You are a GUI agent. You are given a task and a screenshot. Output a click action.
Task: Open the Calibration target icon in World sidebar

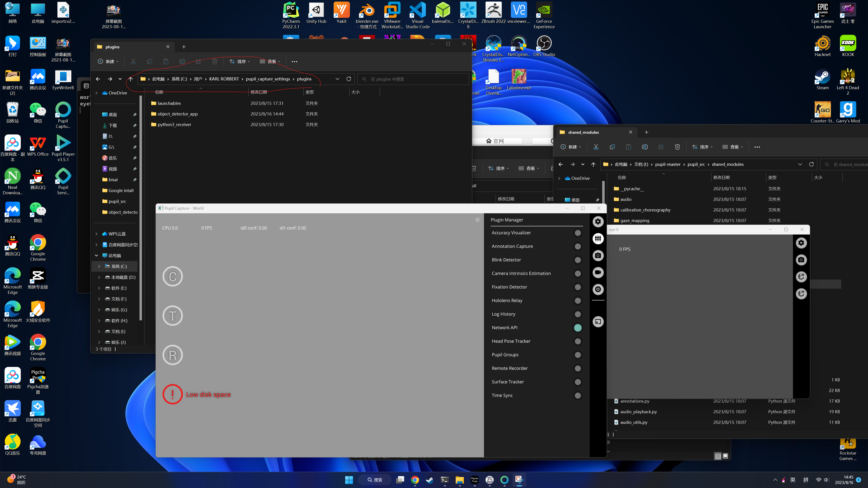(x=598, y=289)
